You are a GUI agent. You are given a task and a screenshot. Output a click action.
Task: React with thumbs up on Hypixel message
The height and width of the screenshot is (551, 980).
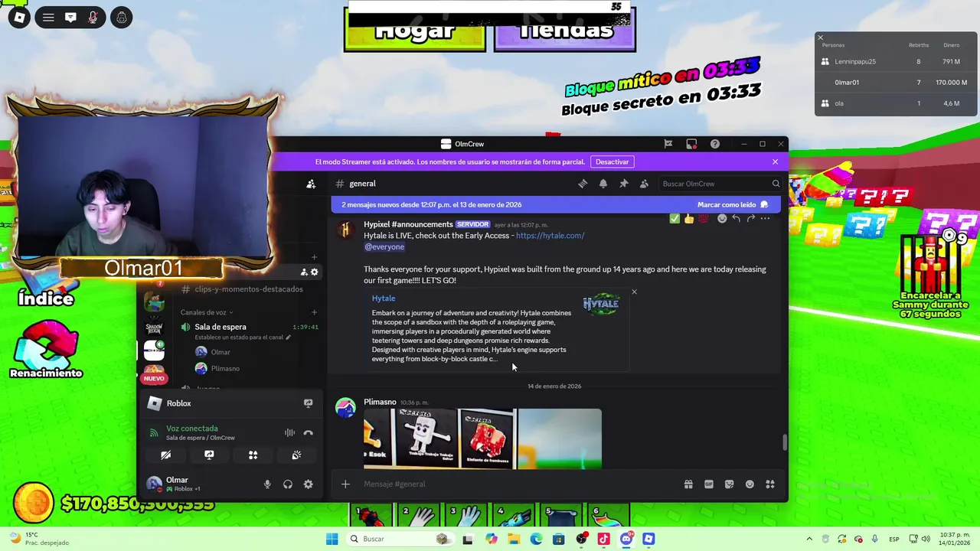(x=689, y=219)
